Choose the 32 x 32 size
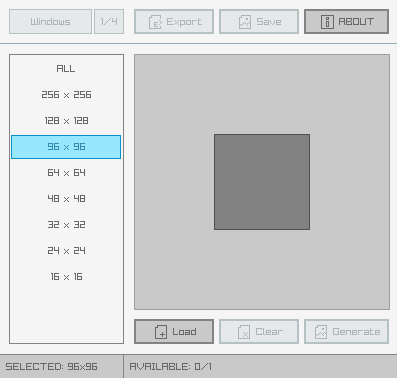 66,225
